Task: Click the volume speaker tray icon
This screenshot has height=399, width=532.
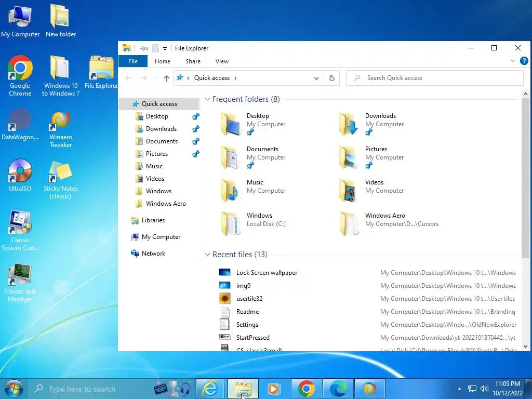Action: coord(484,389)
